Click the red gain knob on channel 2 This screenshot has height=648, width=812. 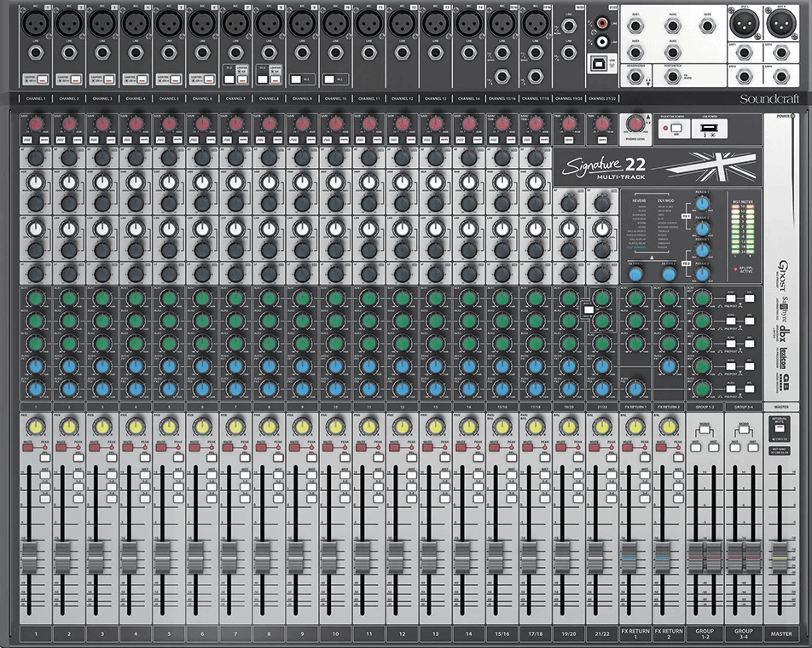69,124
